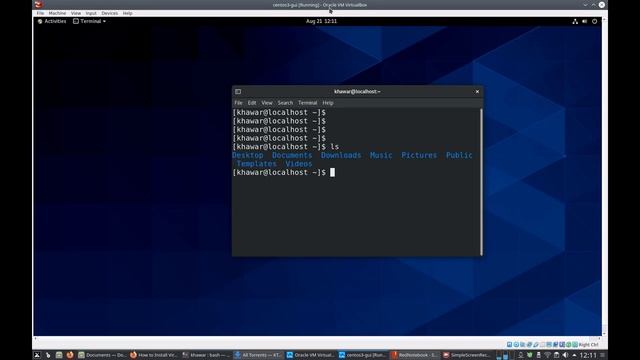This screenshot has height=360, width=640.
Task: Switch to RedNotebook taskbar window
Action: tap(414, 355)
